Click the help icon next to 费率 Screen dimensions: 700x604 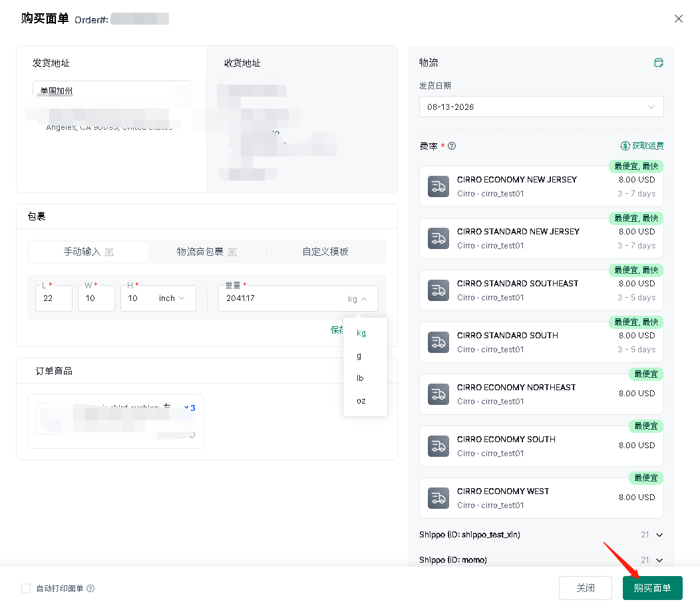452,146
